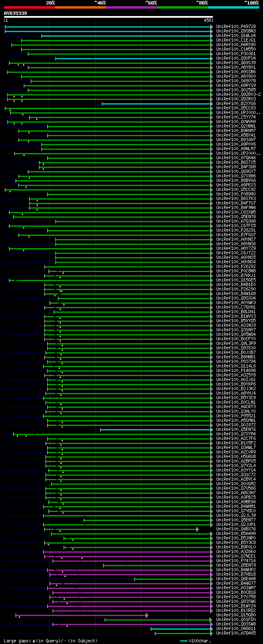
Task: Select UniRef100_Q69GY7 label
Action: point(236,171)
